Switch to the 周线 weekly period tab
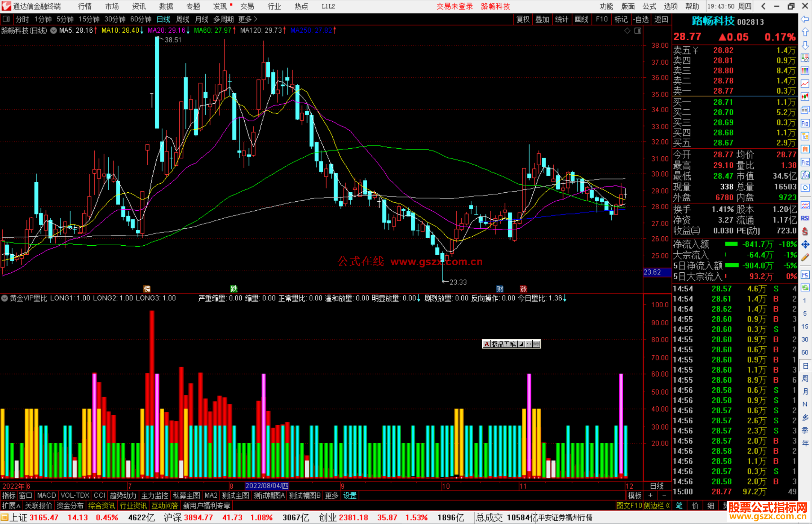This screenshot has width=812, height=524. [183, 19]
